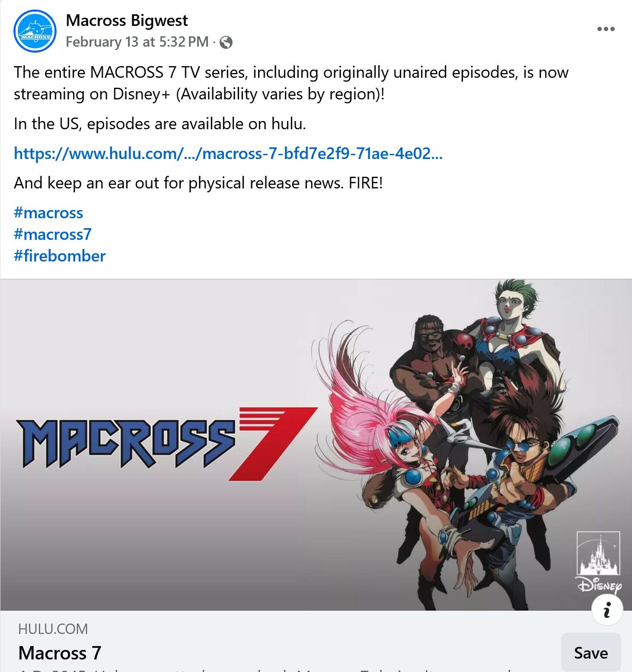Viewport: 632px width, 672px height.
Task: Open the Macross Bigwest page name
Action: tap(127, 21)
